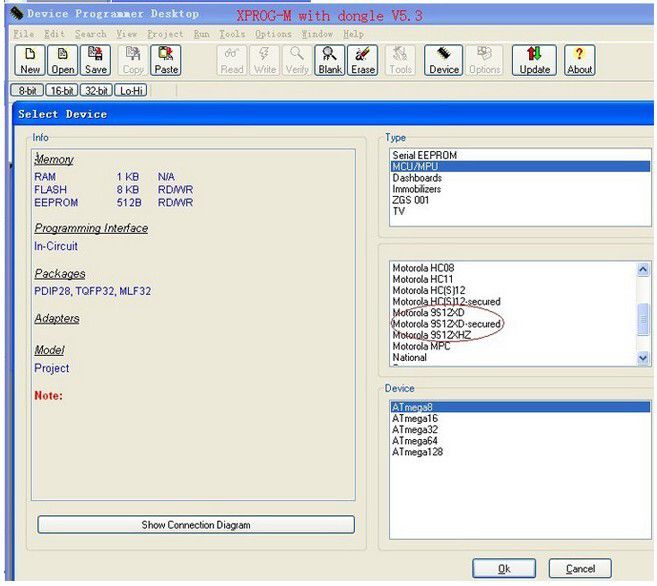
Task: Switch to 16-bit display mode
Action: (61, 90)
